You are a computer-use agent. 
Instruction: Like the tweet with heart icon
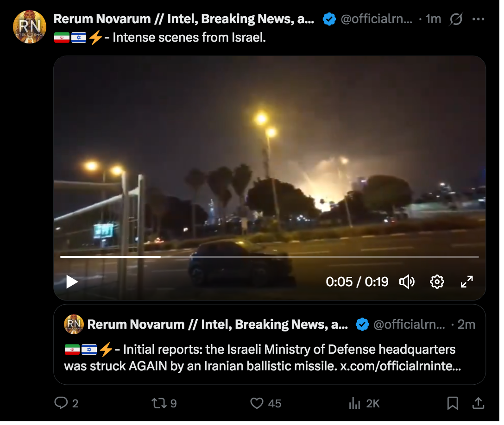point(257,403)
